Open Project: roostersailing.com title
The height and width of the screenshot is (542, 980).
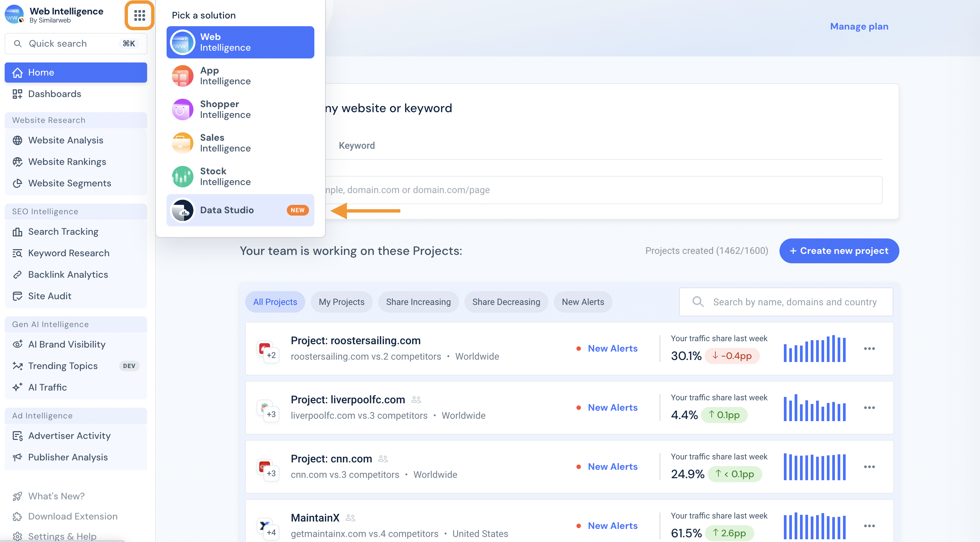point(356,341)
